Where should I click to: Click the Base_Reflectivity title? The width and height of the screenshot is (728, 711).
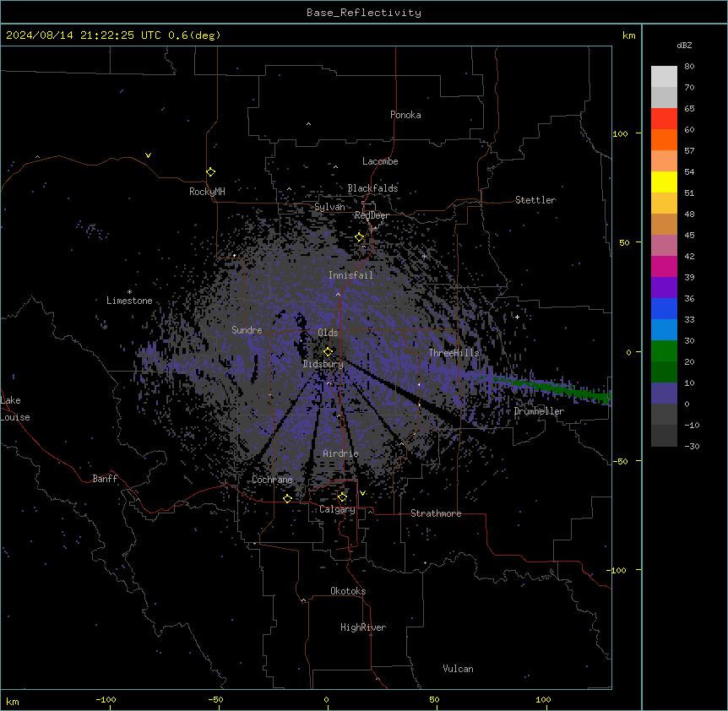(364, 13)
